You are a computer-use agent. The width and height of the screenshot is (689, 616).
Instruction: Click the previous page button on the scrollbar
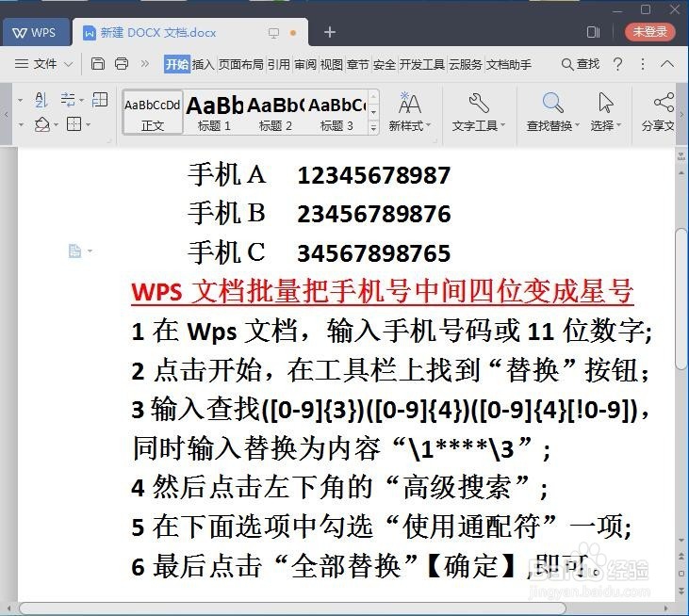pos(681,557)
